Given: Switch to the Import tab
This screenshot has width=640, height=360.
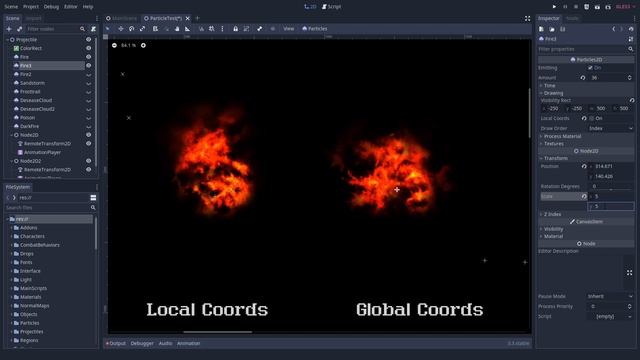Looking at the screenshot, I should (x=33, y=18).
